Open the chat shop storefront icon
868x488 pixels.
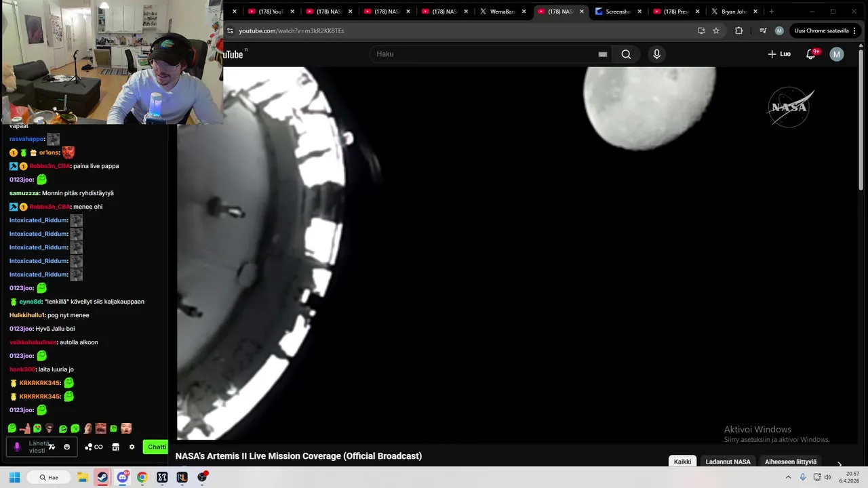tap(115, 447)
